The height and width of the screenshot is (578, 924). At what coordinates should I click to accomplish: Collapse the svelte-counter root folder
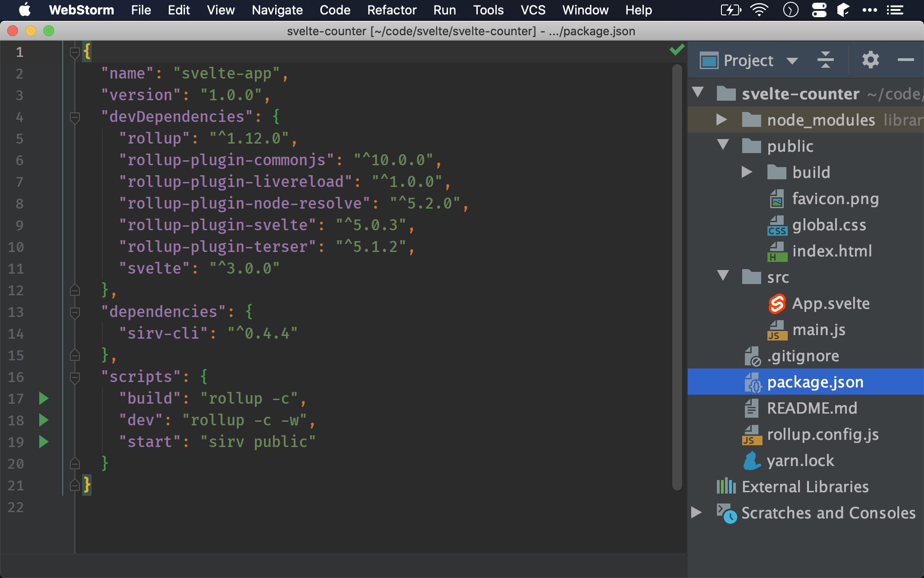tap(698, 93)
